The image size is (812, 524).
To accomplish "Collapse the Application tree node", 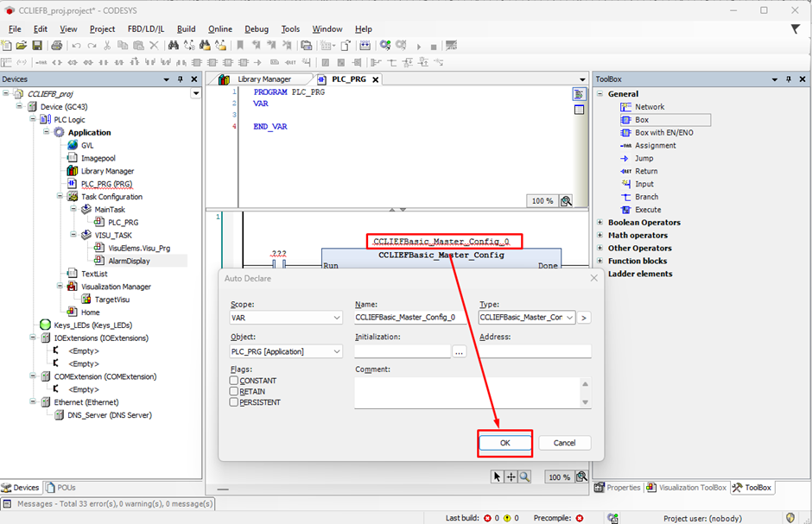I will 46,132.
